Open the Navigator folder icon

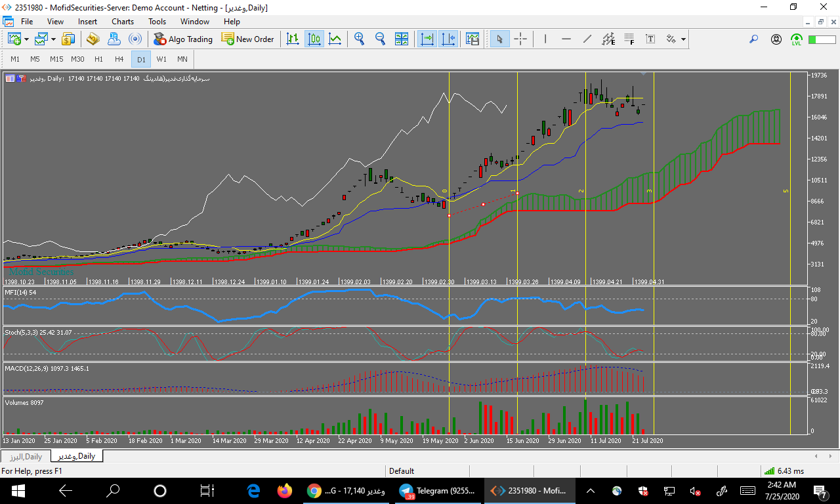[93, 39]
